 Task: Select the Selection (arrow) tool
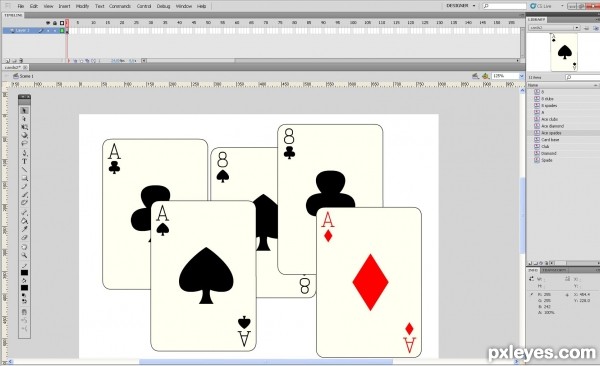click(x=24, y=111)
